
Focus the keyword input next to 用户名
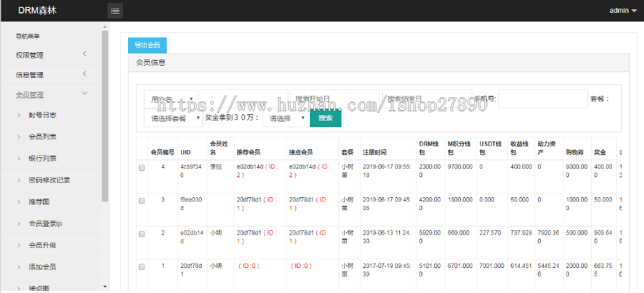(243, 99)
